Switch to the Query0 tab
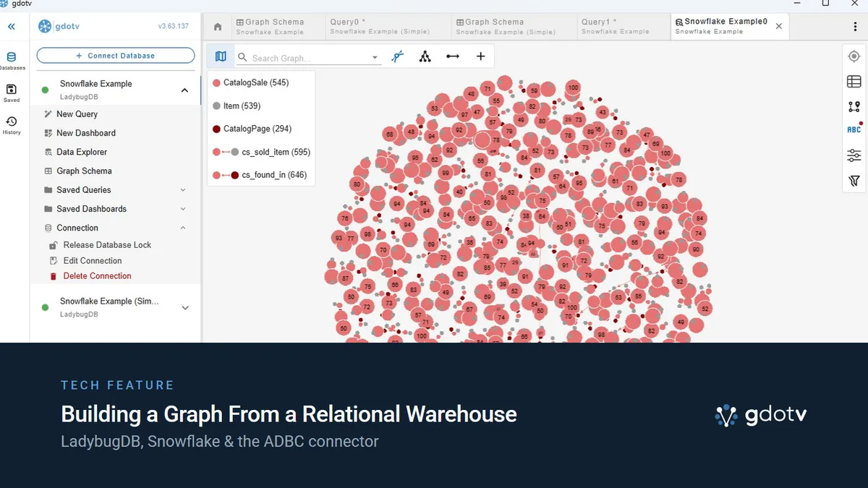 (387, 27)
